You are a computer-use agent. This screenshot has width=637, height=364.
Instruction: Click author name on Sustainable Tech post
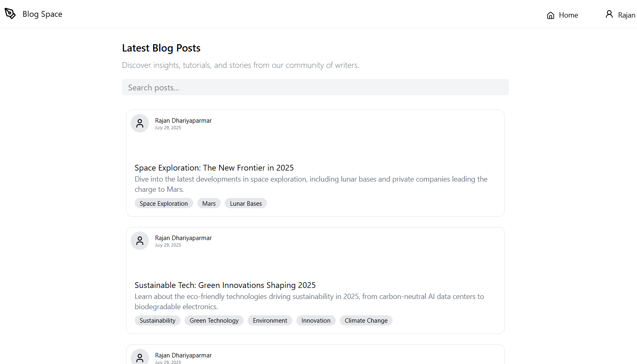(183, 238)
